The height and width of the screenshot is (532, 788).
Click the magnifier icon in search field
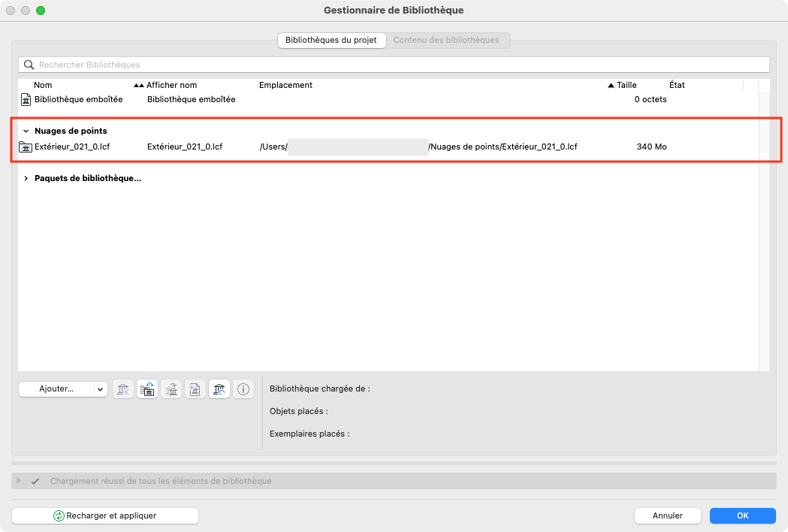(x=29, y=65)
